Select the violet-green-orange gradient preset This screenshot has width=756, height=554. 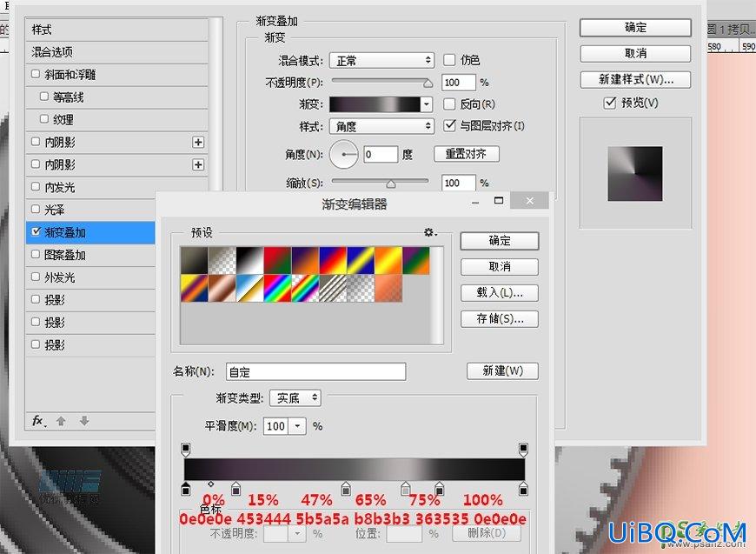tap(415, 261)
